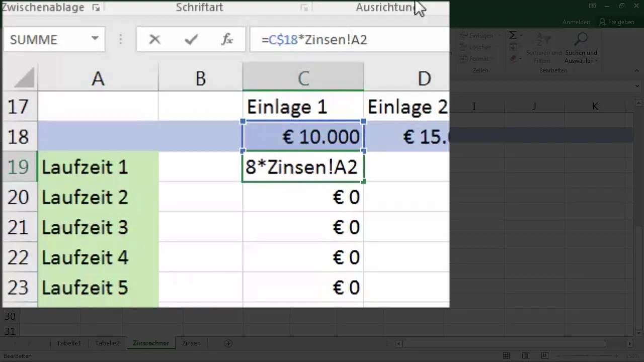This screenshot has width=644, height=362.
Task: Cancel the formula entry with the X icon
Action: click(x=154, y=40)
